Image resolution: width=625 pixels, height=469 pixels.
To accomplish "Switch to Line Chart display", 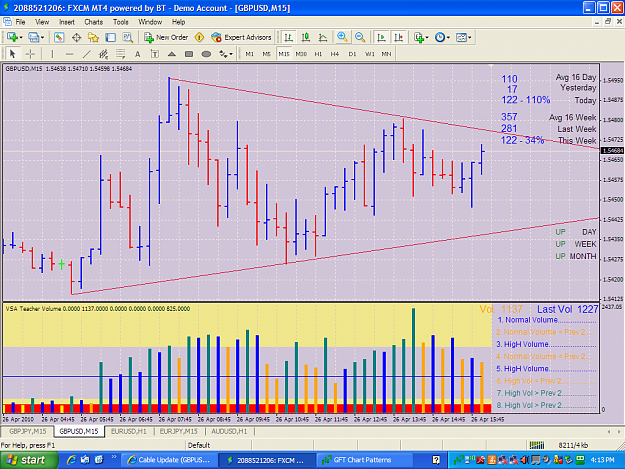I will pyautogui.click(x=322, y=37).
